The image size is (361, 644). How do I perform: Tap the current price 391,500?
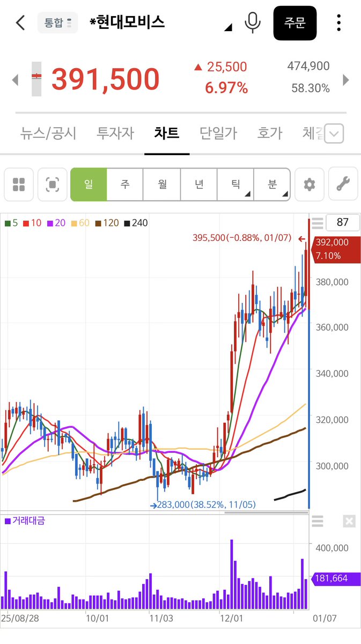(105, 79)
